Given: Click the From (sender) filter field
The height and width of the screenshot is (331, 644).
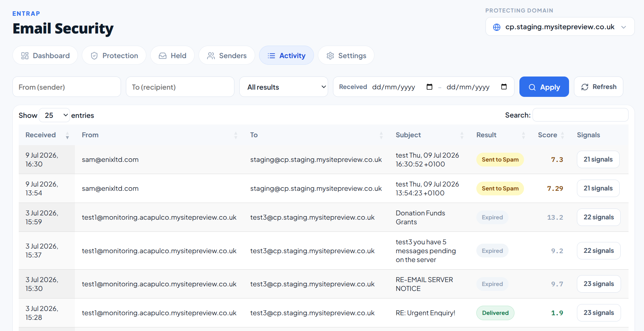Looking at the screenshot, I should [67, 87].
